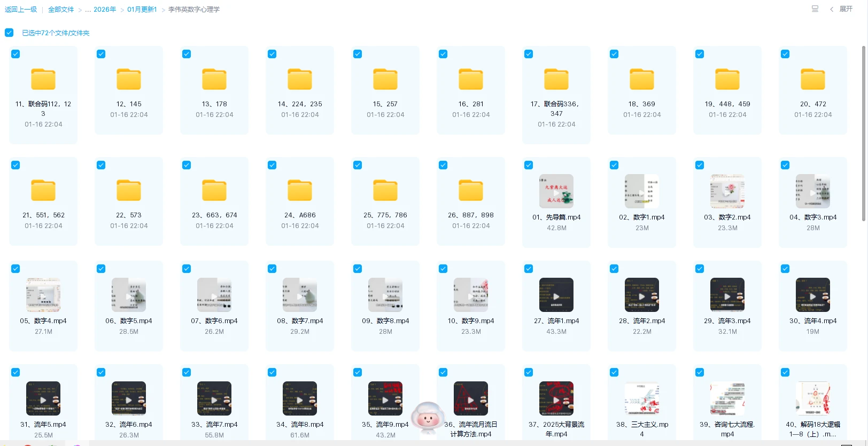This screenshot has width=868, height=446.
Task: Click the vertical scrollbar on the right
Action: 864,134
